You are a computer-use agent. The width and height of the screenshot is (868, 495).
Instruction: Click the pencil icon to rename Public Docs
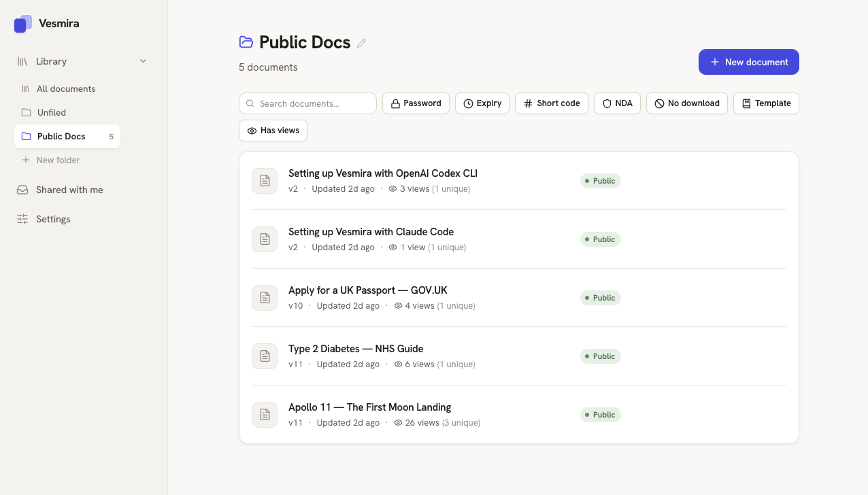click(362, 43)
